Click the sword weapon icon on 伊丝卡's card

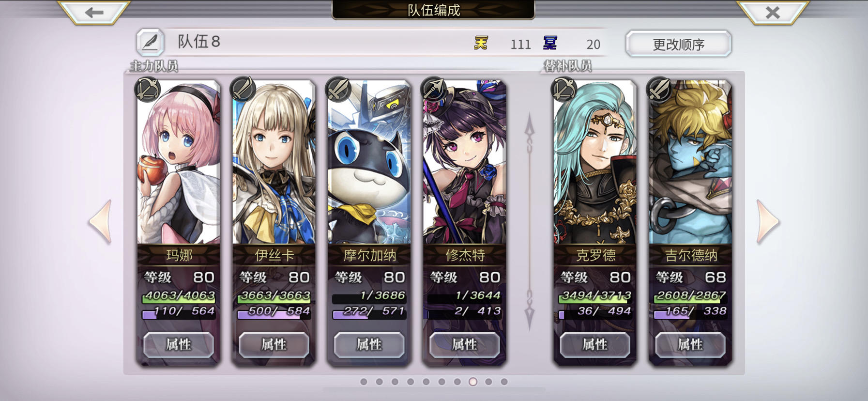[x=243, y=89]
